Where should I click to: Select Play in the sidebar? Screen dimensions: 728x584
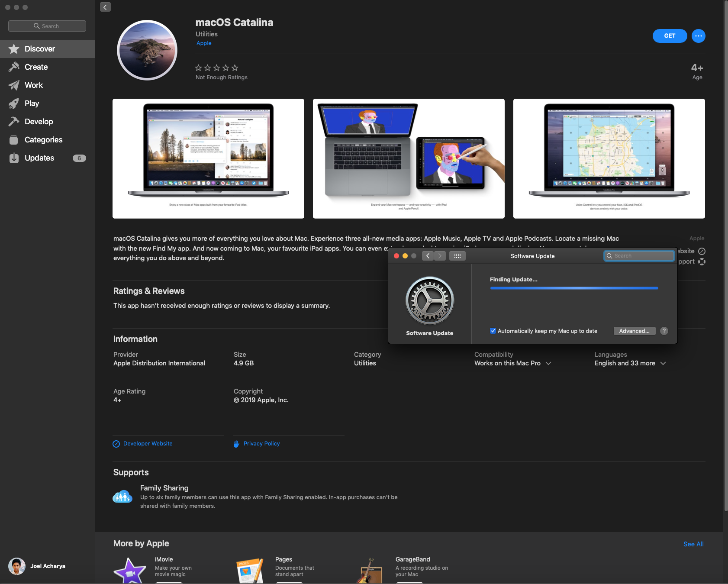point(47,103)
